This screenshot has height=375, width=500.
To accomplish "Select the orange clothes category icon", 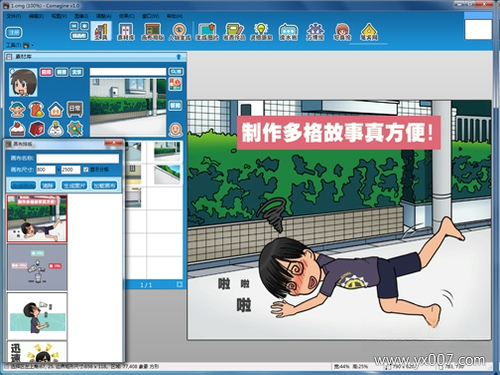I will click(37, 109).
